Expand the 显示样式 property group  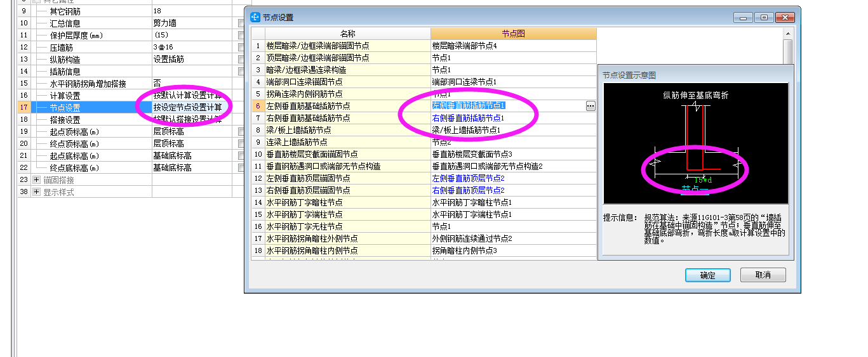[x=36, y=192]
